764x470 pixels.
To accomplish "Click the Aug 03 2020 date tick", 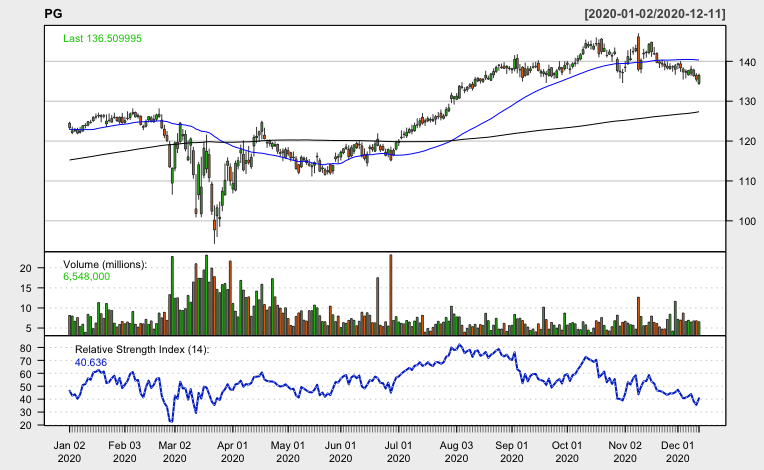I will pyautogui.click(x=456, y=452).
